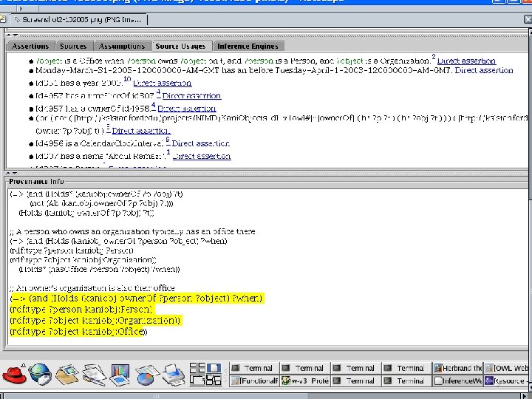
Task: Click the Herbrand taskbar window icon
Action: pyautogui.click(x=438, y=368)
